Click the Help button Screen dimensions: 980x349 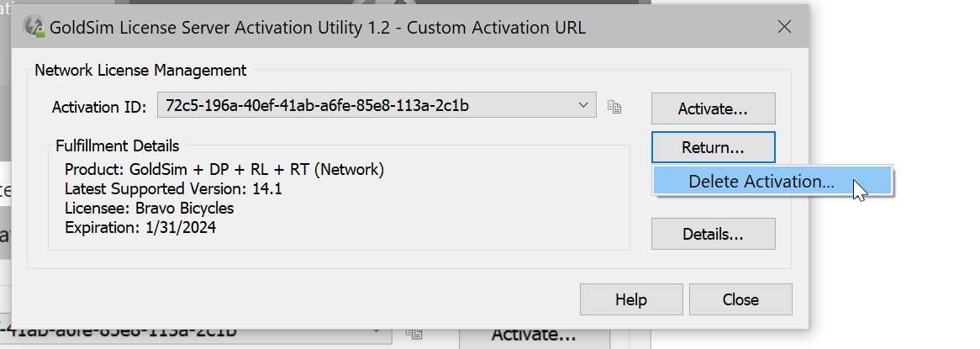click(631, 299)
